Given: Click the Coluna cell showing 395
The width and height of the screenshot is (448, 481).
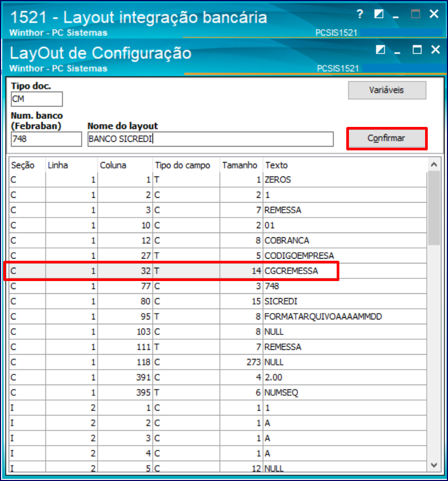Looking at the screenshot, I should click(125, 392).
